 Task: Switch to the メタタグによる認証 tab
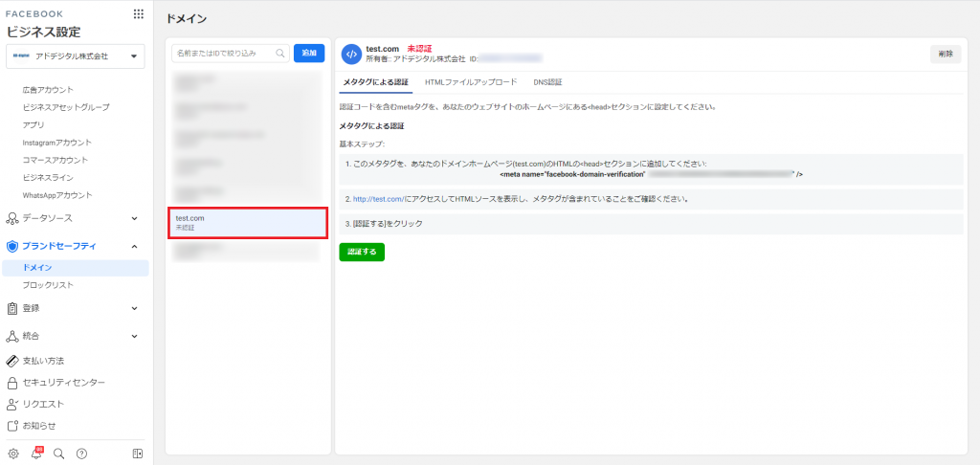(x=375, y=82)
